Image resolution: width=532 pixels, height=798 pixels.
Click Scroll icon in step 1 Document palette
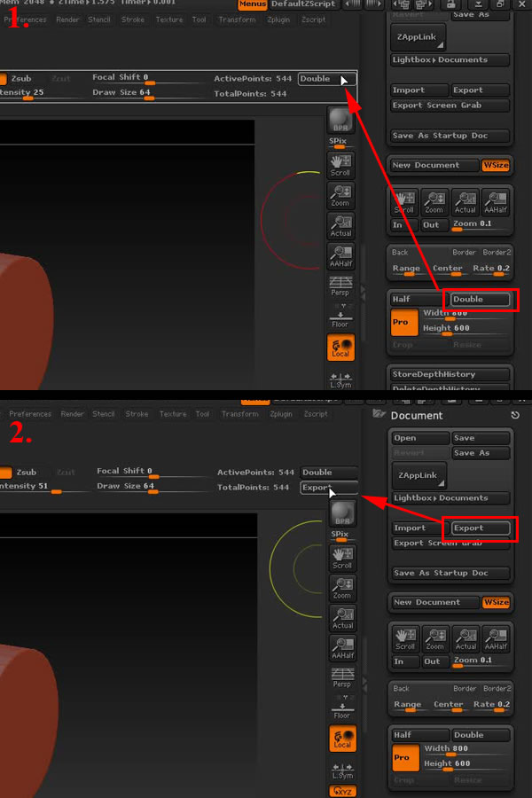tap(404, 202)
